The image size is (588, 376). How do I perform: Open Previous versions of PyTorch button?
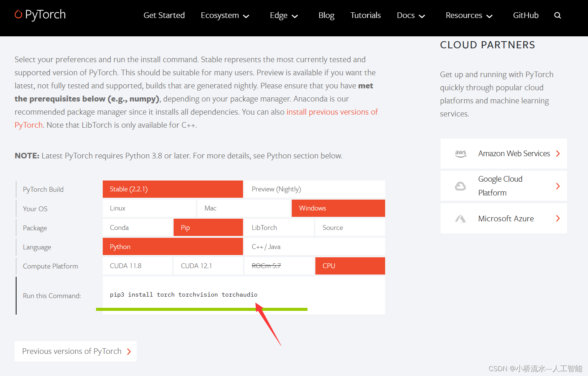click(x=75, y=351)
